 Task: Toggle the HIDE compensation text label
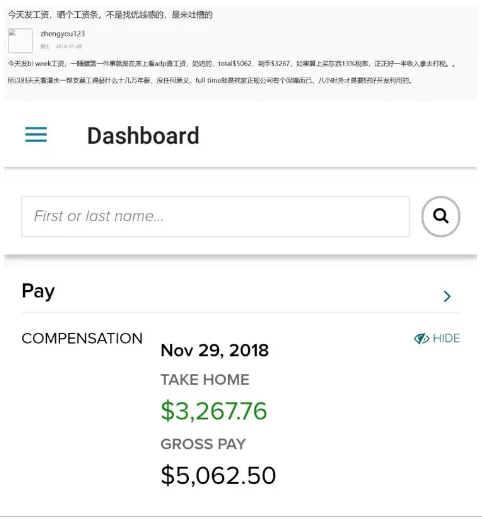(x=446, y=338)
